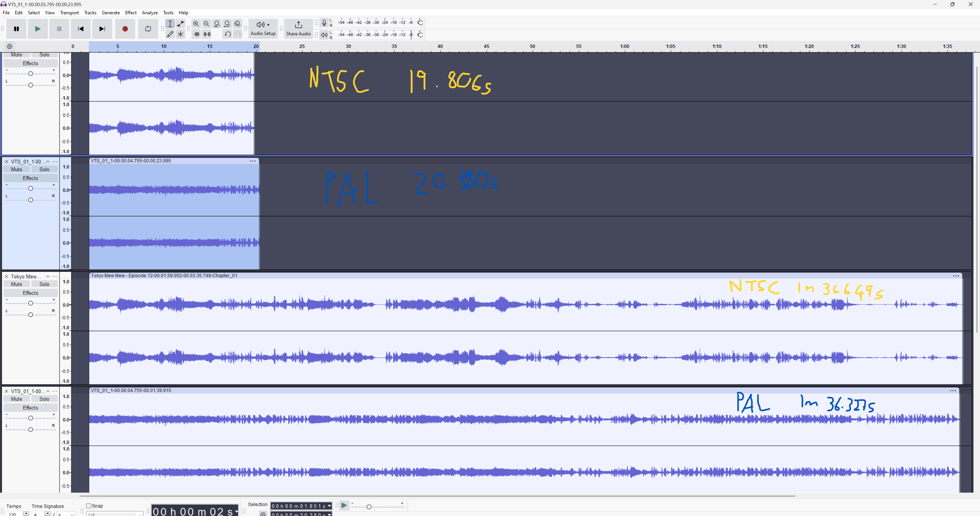
Task: Click Fit project to width icon
Action: click(x=227, y=24)
